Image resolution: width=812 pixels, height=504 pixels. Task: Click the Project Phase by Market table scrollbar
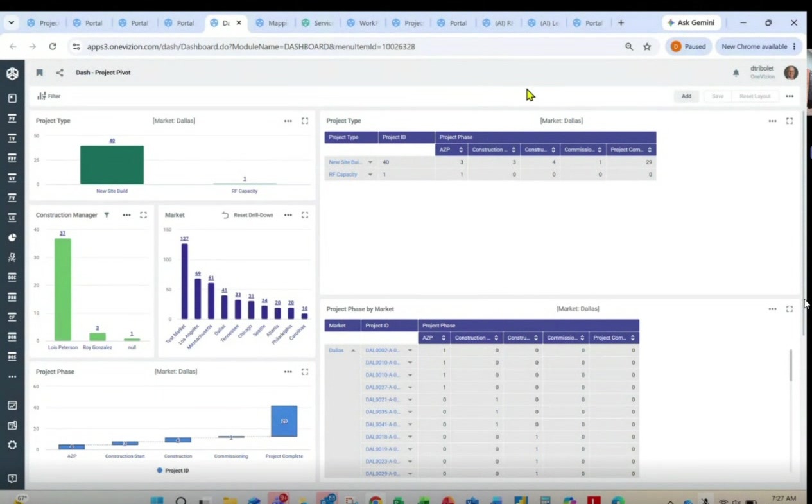pos(791,365)
